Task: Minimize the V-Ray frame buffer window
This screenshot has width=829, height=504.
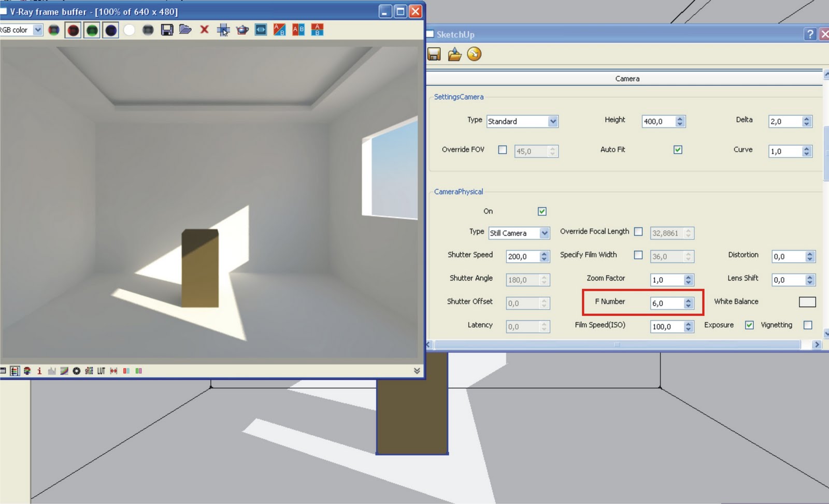Action: point(385,11)
